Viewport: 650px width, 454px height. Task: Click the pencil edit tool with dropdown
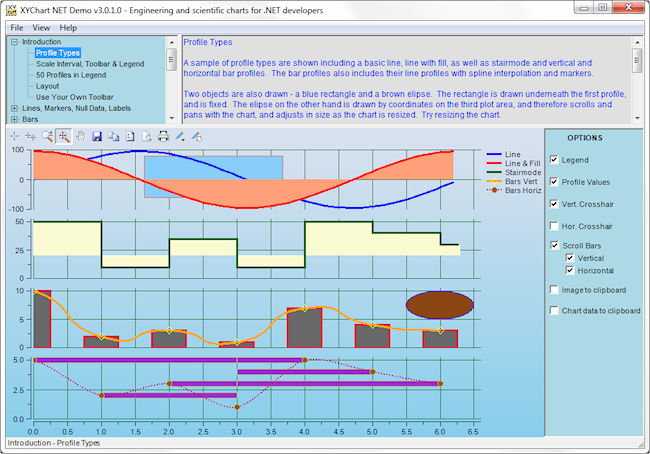pyautogui.click(x=181, y=136)
